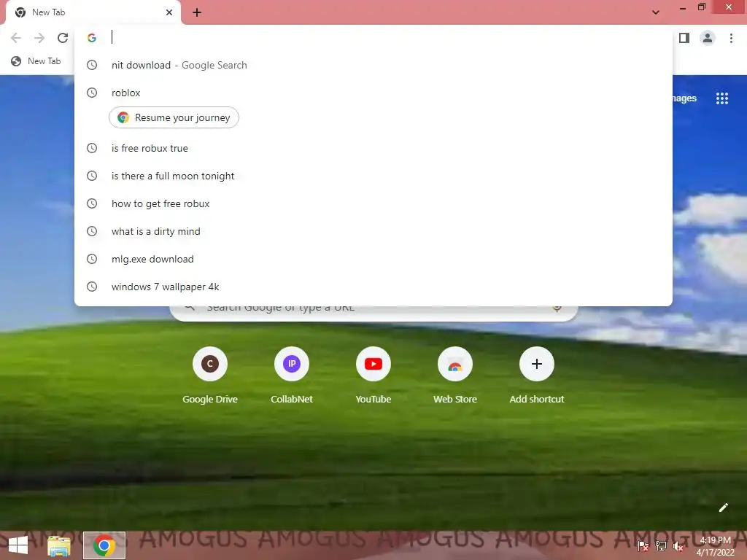
Task: Select the nit download suggestion
Action: coord(373,65)
